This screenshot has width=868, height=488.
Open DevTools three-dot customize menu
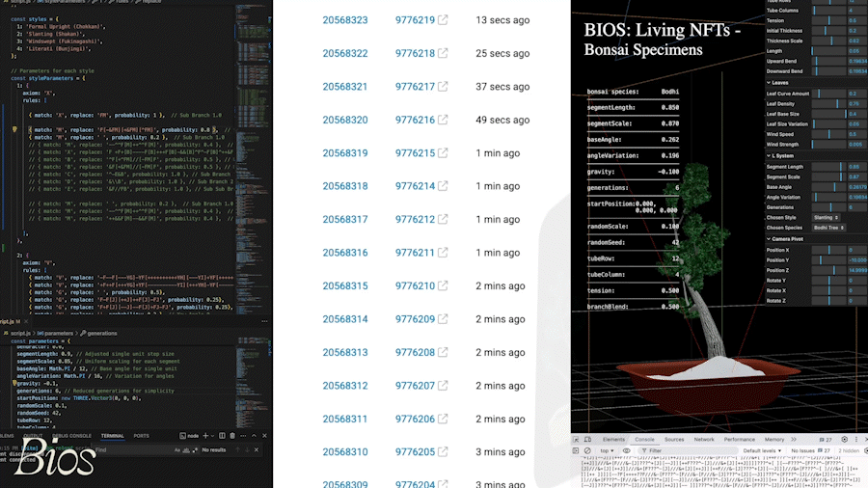point(855,440)
